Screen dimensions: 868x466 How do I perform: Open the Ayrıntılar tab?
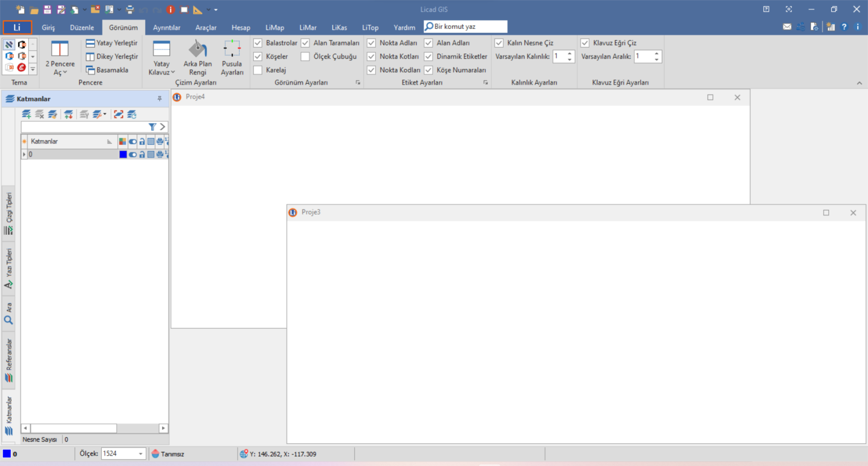click(x=166, y=27)
